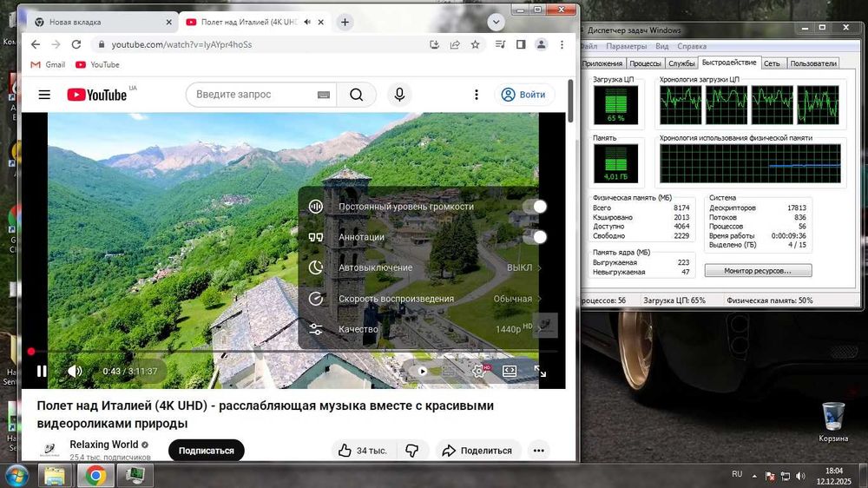Viewport: 868px width, 488px height.
Task: Expand the Автовыключение sleep timer option
Action: (424, 267)
